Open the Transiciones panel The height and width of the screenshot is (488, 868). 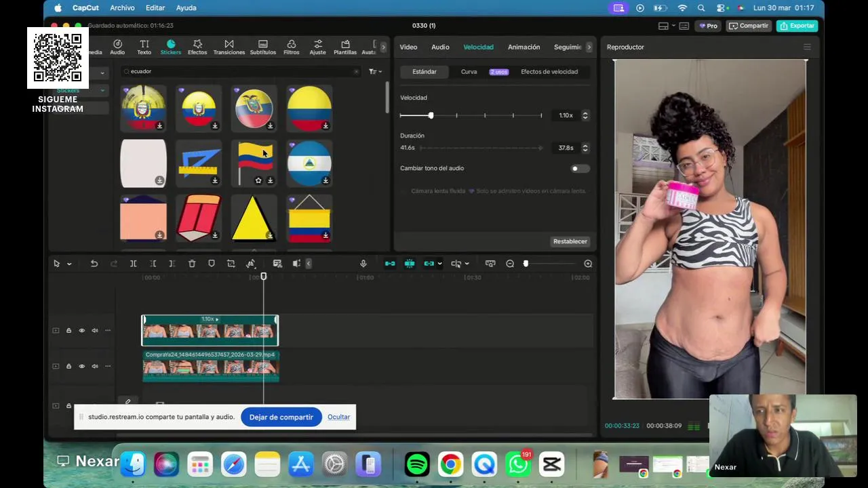pyautogui.click(x=229, y=47)
